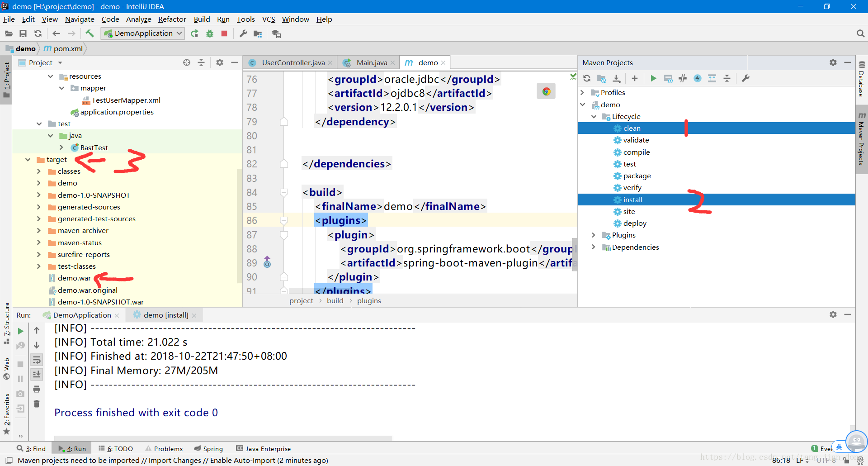
Task: Click Add Maven Projects plus icon
Action: click(635, 78)
